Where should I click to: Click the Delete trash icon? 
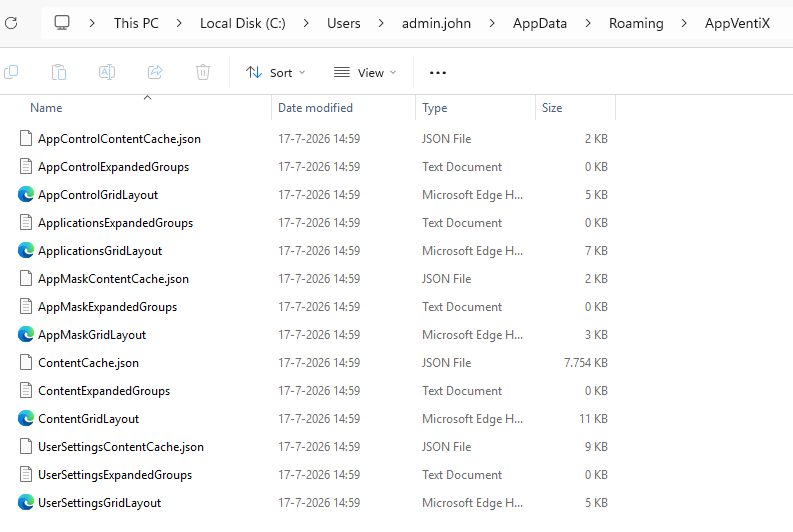point(203,72)
